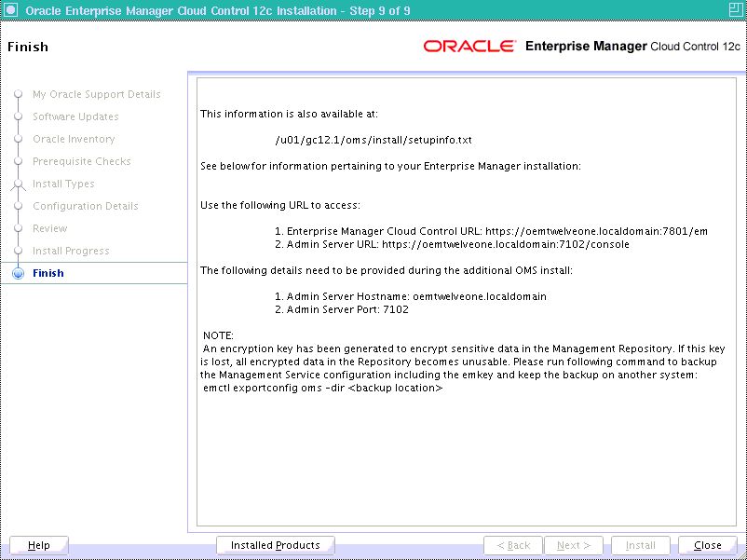Click the Close button to exit installer
Viewport: 747px width, 560px height.
point(708,545)
